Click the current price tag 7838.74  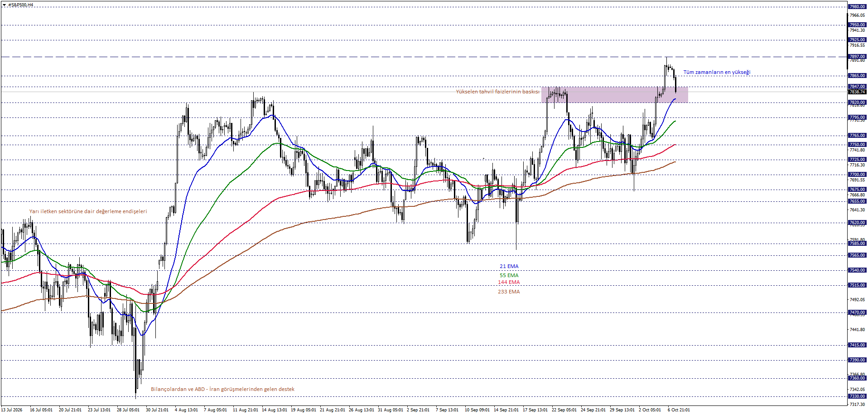pyautogui.click(x=857, y=92)
